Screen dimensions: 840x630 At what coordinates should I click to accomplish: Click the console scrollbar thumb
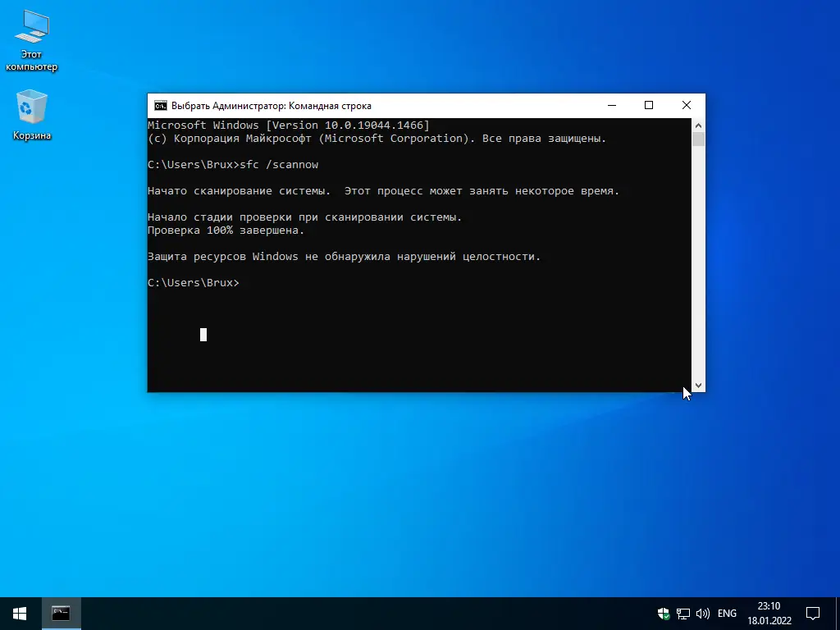pos(698,139)
